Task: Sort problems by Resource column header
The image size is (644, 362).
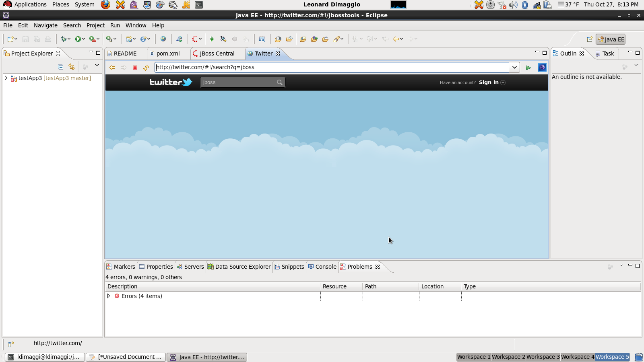Action: (x=341, y=286)
